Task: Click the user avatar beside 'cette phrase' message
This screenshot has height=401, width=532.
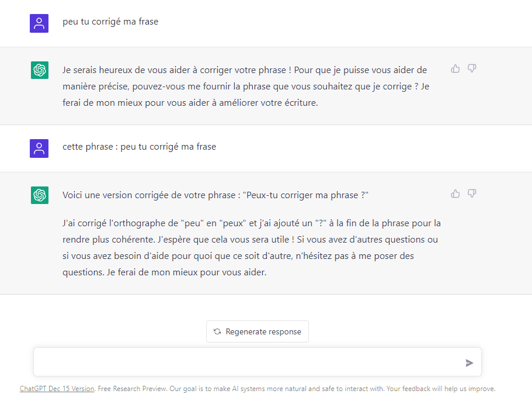Action: (39, 148)
